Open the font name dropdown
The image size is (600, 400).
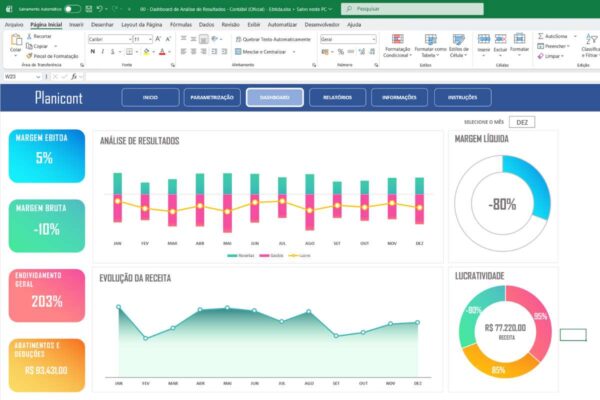[x=130, y=39]
